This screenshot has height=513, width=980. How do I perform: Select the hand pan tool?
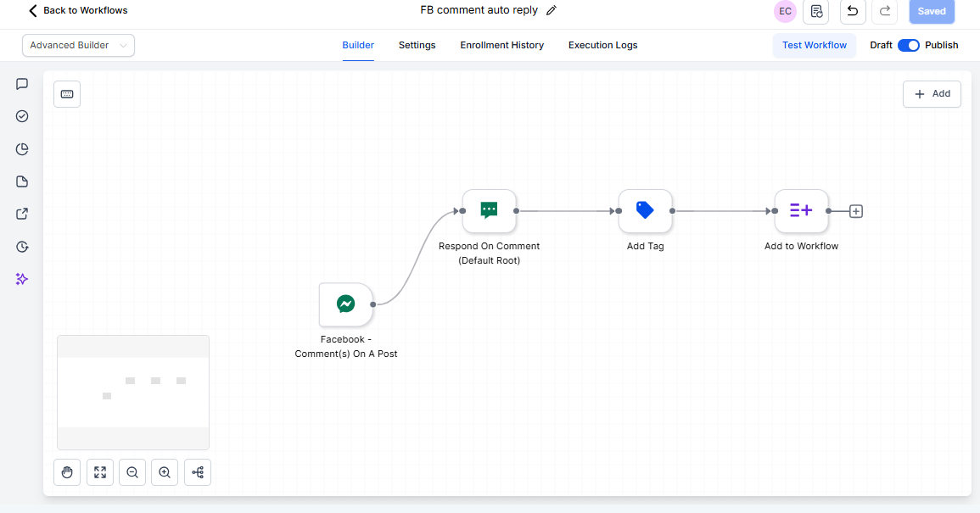(67, 472)
